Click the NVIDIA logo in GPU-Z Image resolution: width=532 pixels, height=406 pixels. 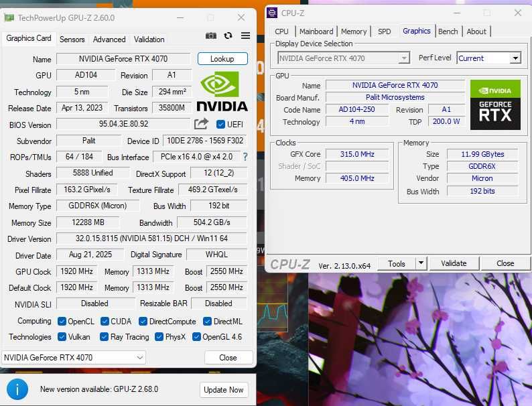222,92
